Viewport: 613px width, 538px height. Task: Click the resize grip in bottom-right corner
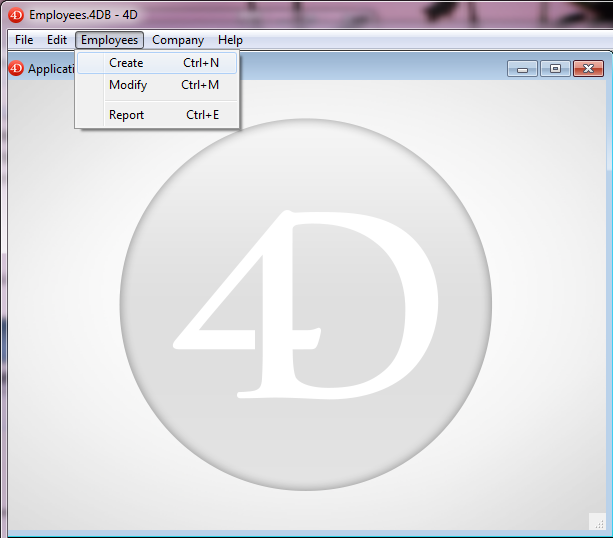pyautogui.click(x=596, y=521)
